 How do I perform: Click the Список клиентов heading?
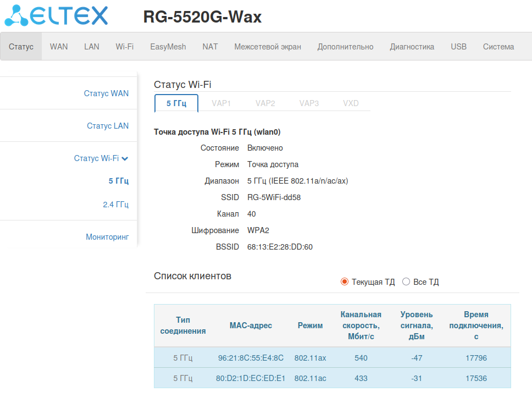coord(192,275)
